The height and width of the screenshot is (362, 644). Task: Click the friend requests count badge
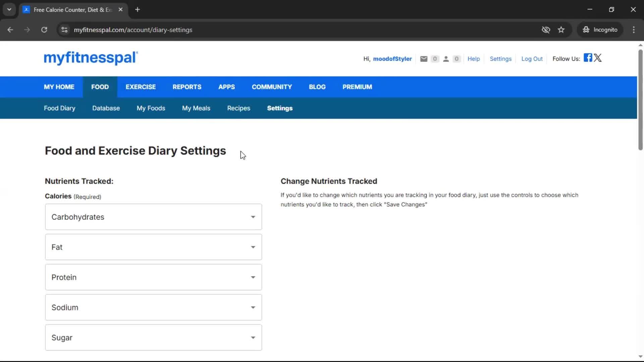[x=457, y=59]
